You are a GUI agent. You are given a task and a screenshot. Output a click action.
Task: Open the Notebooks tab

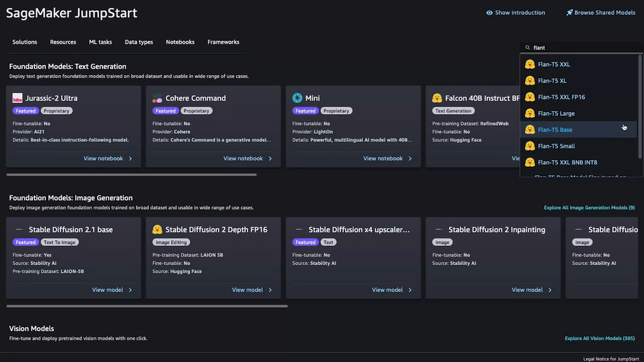(x=180, y=42)
